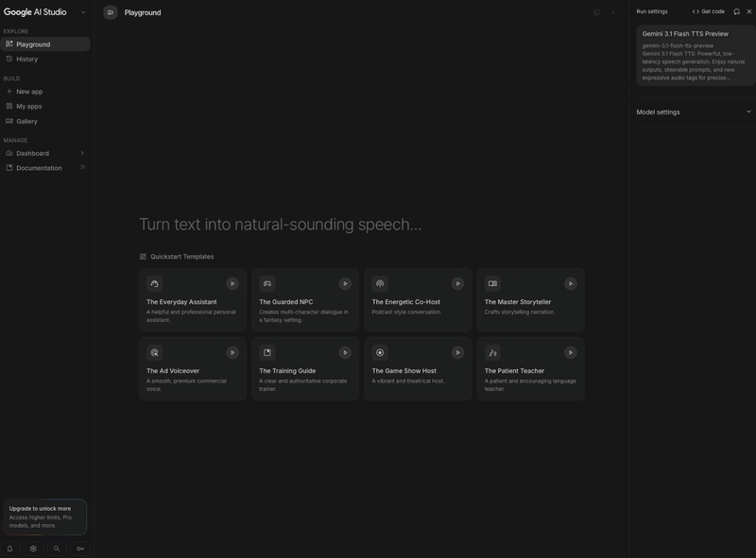Click the History clock icon
756x558 pixels.
point(9,59)
